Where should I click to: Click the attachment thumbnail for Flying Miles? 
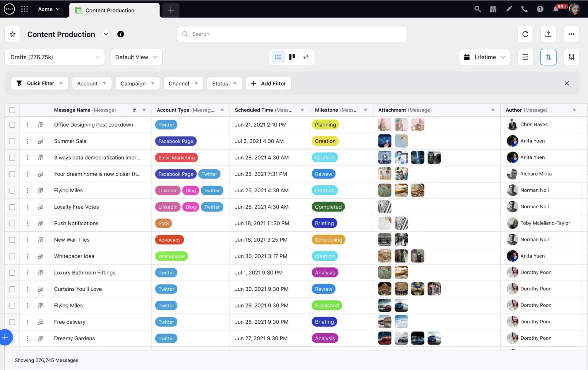coord(385,190)
